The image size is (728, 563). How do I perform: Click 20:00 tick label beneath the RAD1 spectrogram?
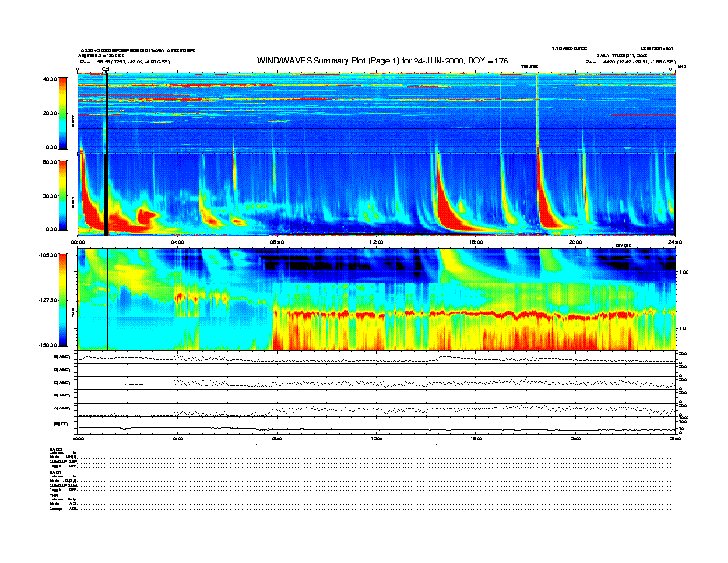pyautogui.click(x=575, y=242)
